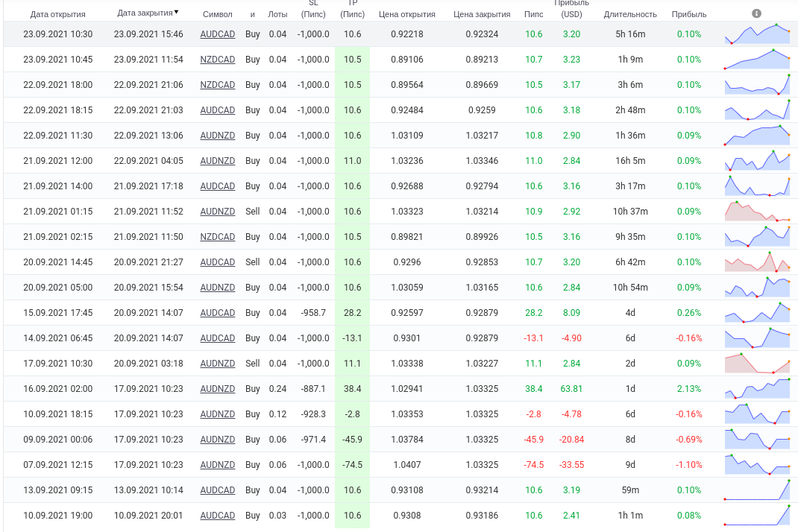Image resolution: width=798 pixels, height=532 pixels.
Task: Sort by Лоты column header
Action: (277, 14)
